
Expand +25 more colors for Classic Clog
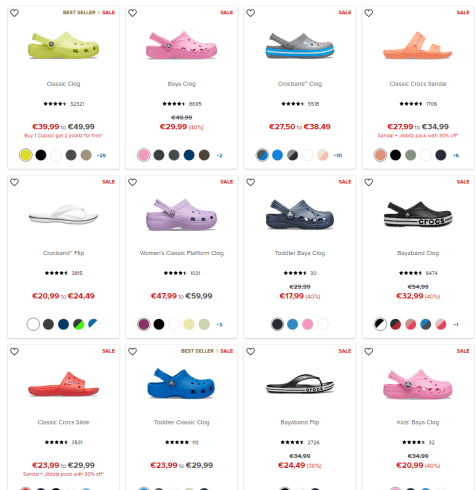click(101, 155)
